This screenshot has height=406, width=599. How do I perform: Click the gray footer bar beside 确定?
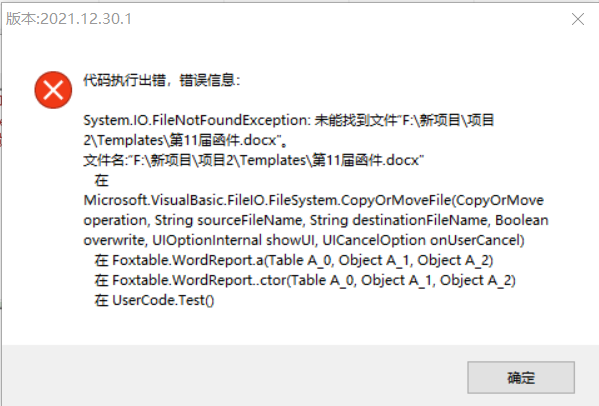[233, 376]
